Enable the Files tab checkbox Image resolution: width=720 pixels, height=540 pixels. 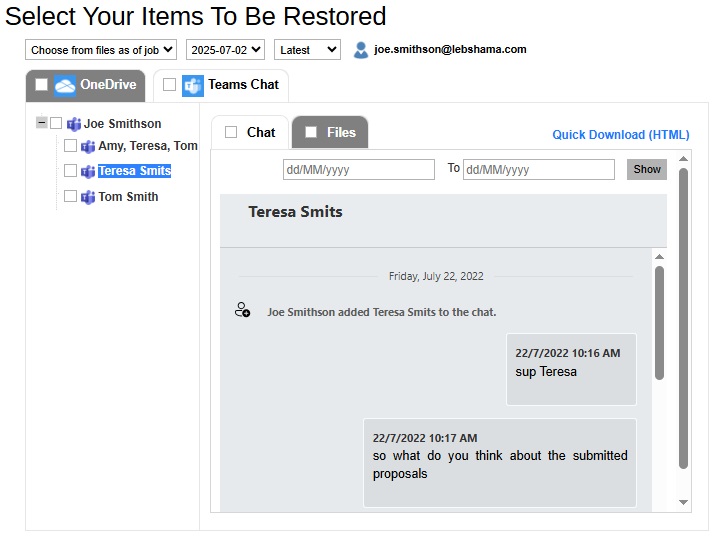coord(311,132)
